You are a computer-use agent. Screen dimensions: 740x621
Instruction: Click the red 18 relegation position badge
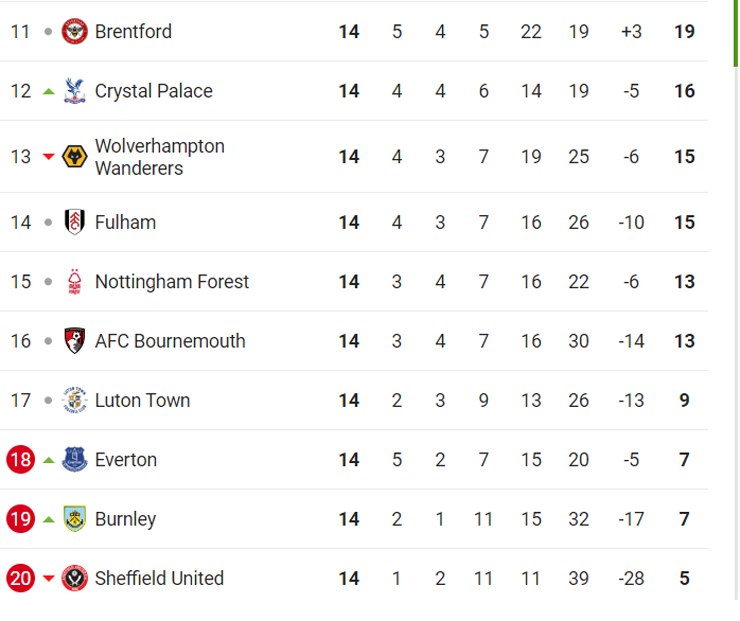point(21,460)
